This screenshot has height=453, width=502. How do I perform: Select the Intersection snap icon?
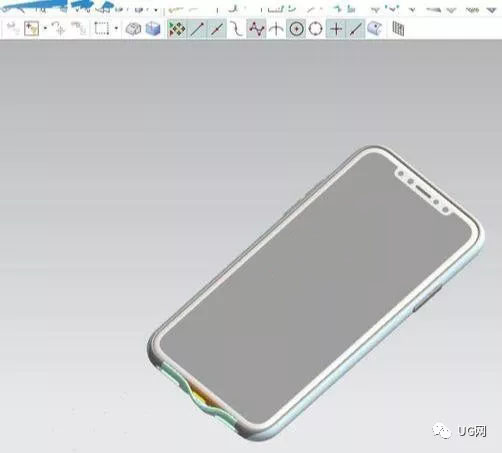pos(276,29)
